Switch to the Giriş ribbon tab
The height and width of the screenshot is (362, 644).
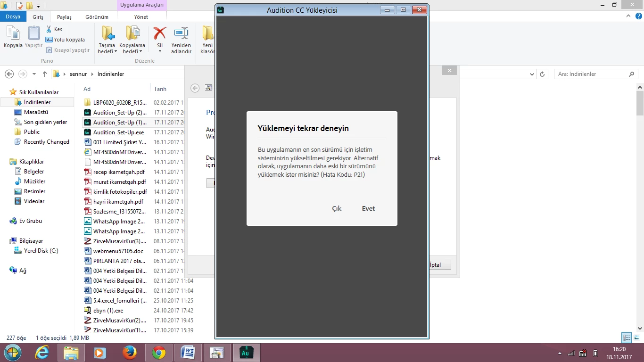point(38,17)
